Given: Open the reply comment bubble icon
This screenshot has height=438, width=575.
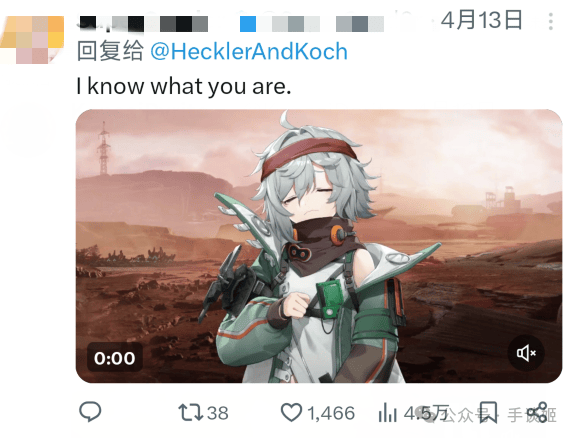Looking at the screenshot, I should click(x=90, y=412).
